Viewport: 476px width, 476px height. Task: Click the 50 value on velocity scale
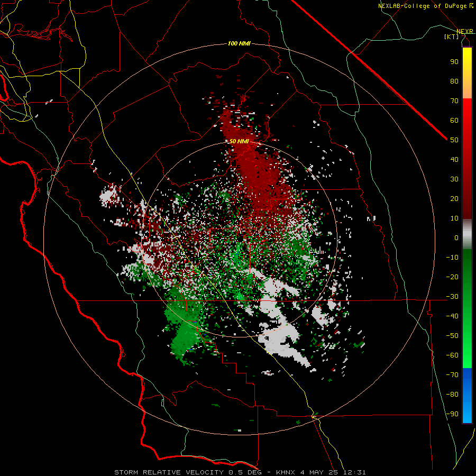tap(454, 140)
